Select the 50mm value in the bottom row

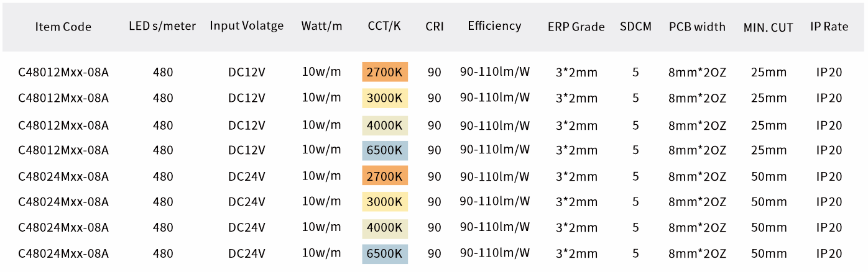click(x=769, y=253)
